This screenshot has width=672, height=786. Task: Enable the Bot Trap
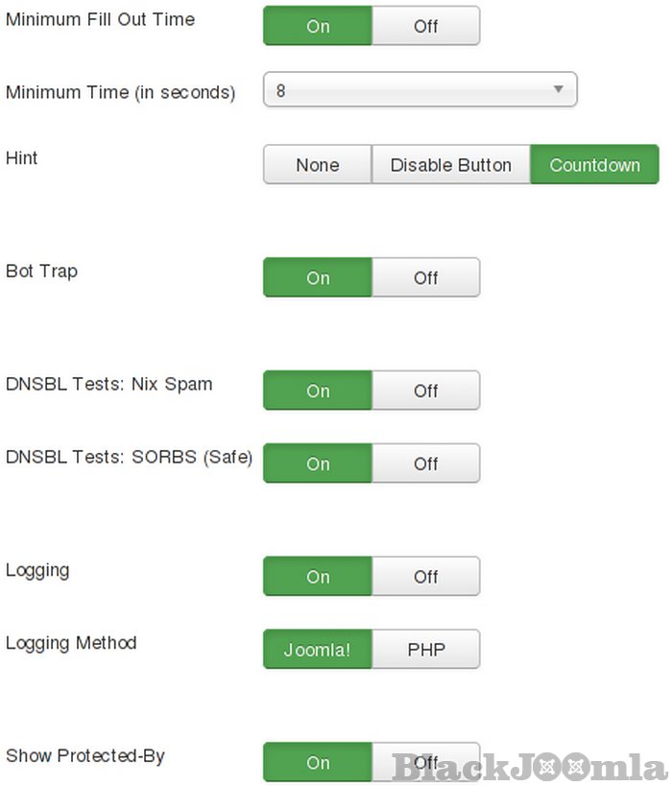coord(318,277)
